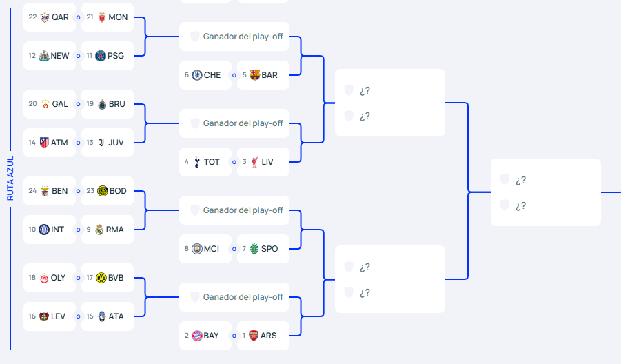Image resolution: width=621 pixels, height=364 pixels.
Task: Click the PSG club crest icon
Action: (101, 56)
